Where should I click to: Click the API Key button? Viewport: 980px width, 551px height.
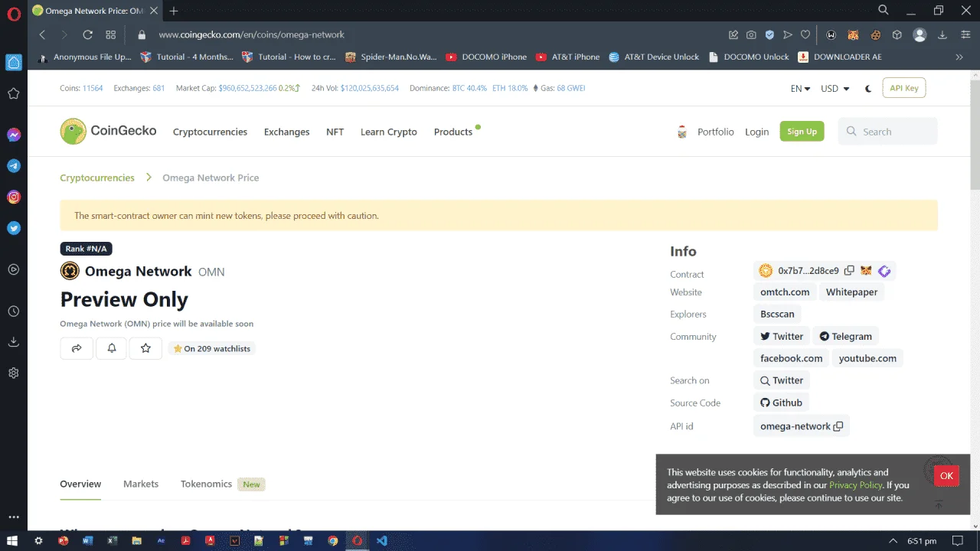[903, 88]
